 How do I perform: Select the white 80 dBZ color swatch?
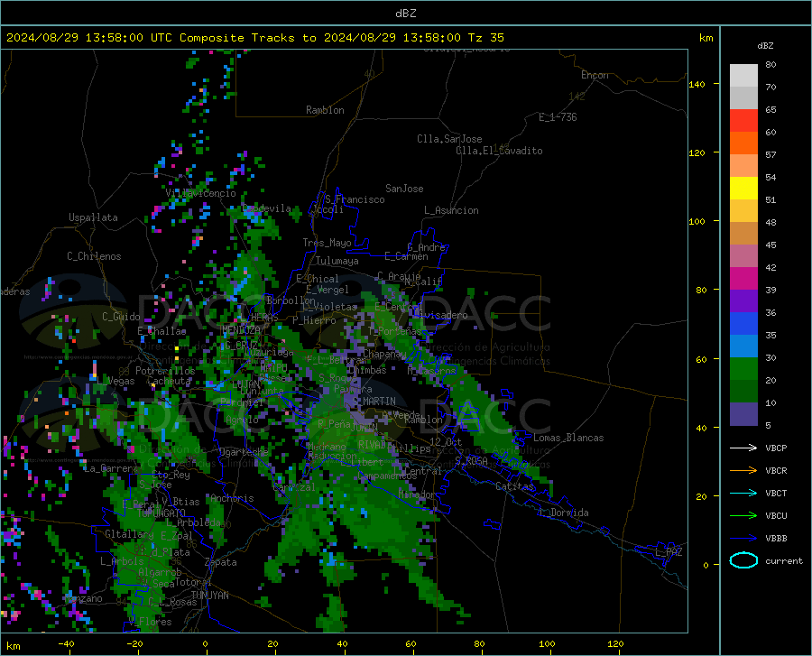pos(743,76)
